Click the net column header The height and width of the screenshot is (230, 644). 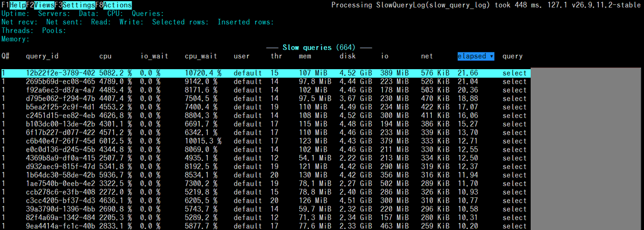426,56
